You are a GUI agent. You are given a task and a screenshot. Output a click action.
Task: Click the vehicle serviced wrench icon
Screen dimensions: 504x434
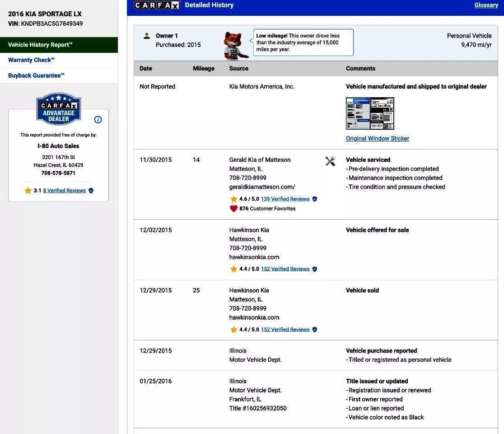click(x=330, y=161)
